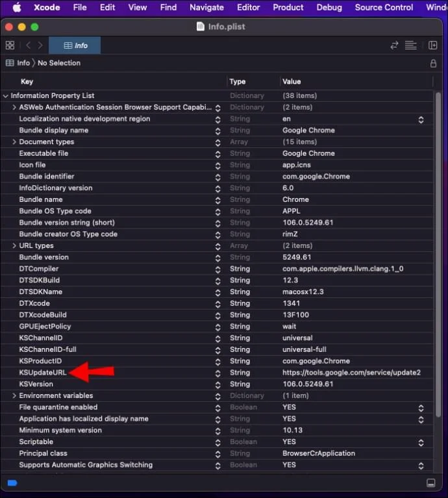
Task: Select the KSUpdateURL key
Action: (x=43, y=373)
